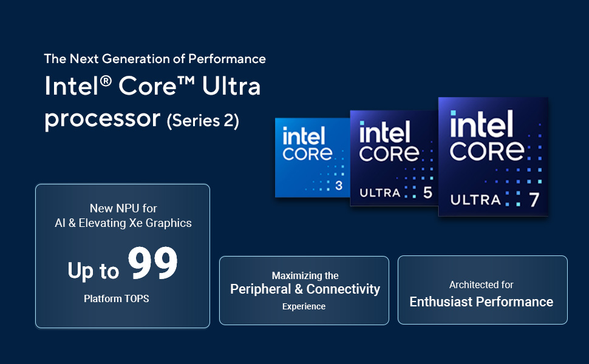Click the 'Maximizing the' text

[305, 275]
